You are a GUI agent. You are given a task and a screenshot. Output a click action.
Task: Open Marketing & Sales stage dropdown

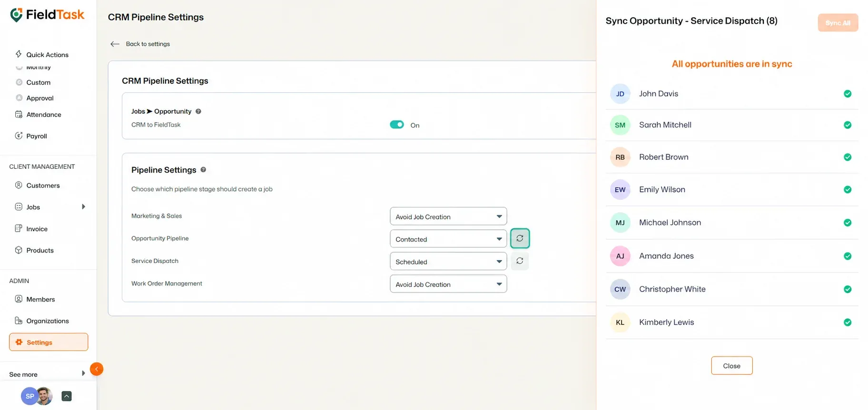[448, 216]
